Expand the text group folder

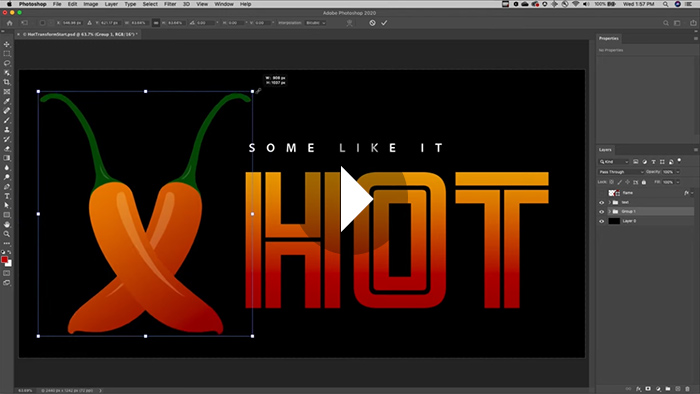click(x=609, y=202)
